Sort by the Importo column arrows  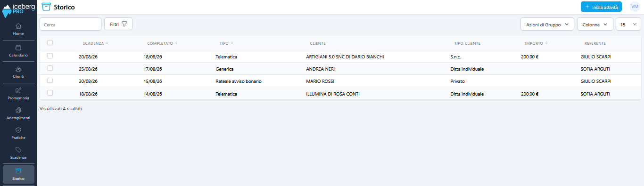coord(546,43)
